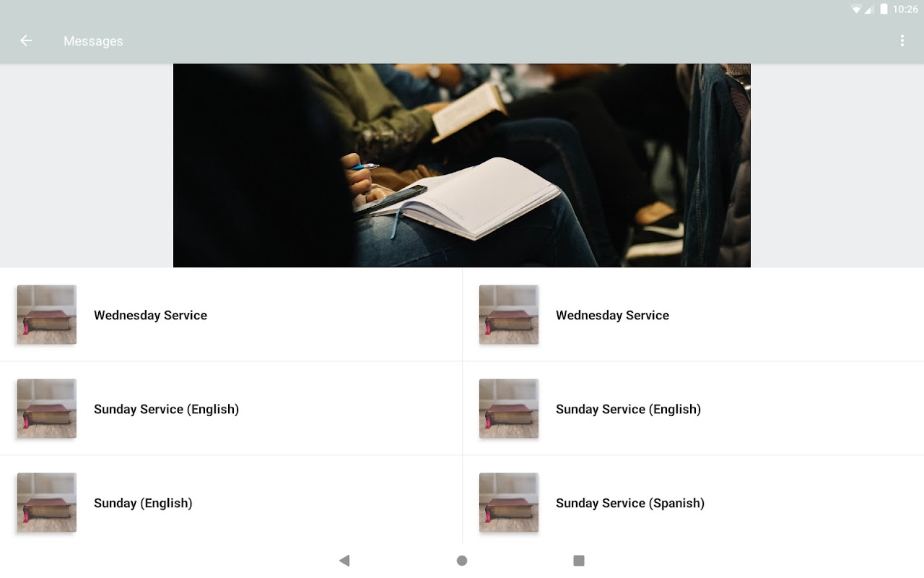Tap the notebook banner image

click(x=462, y=165)
